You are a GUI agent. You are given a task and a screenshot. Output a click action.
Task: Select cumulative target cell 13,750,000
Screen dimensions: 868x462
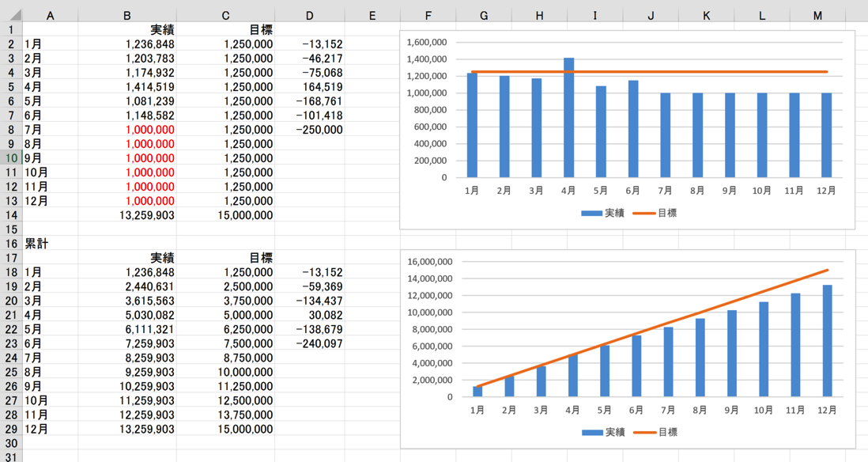coord(225,415)
